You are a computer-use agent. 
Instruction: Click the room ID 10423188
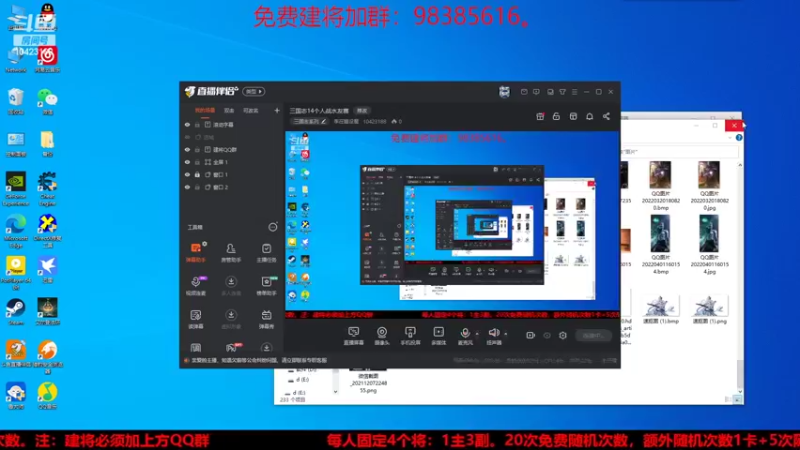pos(374,121)
